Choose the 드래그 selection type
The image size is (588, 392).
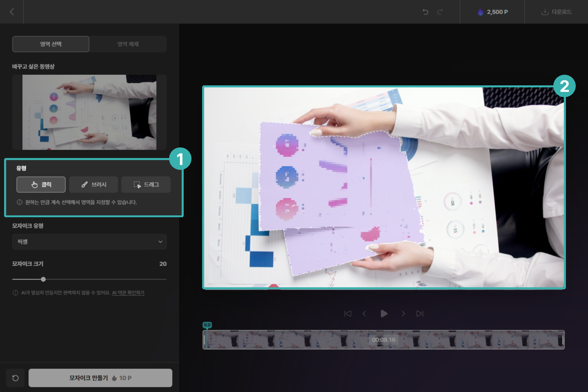[146, 185]
